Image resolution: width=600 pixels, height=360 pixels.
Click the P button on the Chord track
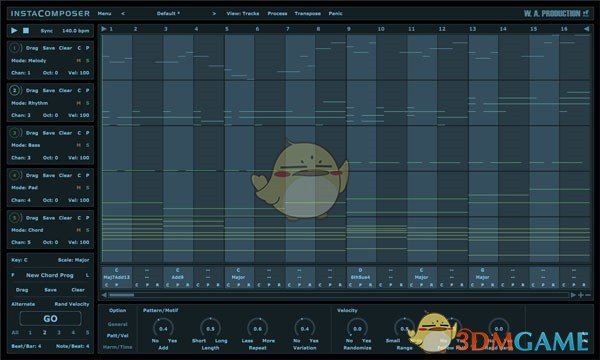tap(88, 218)
